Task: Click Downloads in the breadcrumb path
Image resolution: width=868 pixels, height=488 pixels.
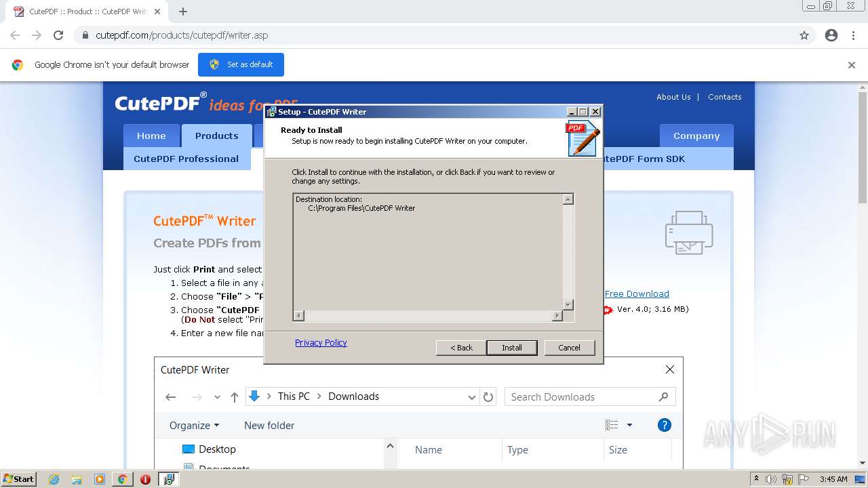Action: tap(353, 396)
